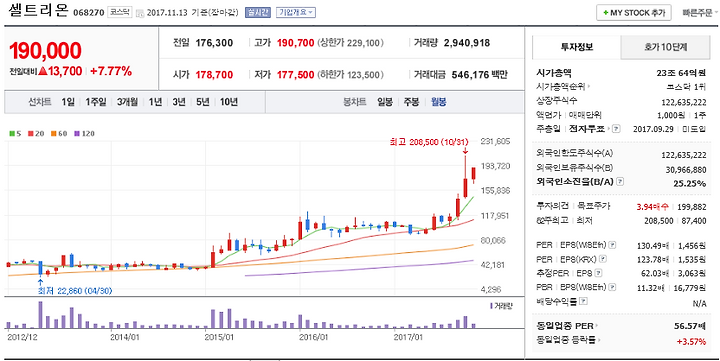Click the 2017/01 label on the chart axis
Screen dimensions: 720x361
point(409,337)
